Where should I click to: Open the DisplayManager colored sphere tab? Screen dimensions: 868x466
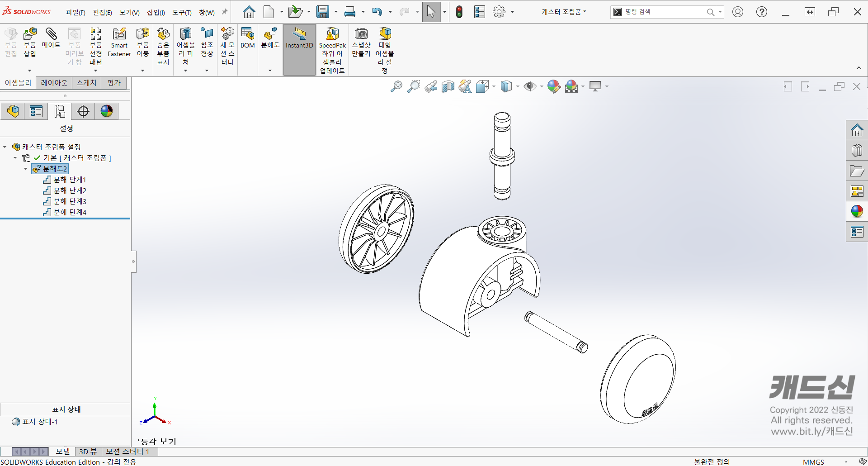(107, 111)
